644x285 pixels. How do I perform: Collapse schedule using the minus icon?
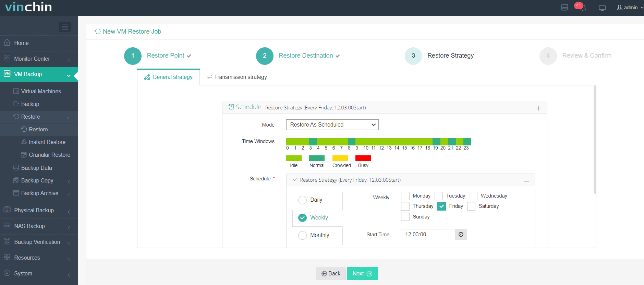(x=526, y=181)
